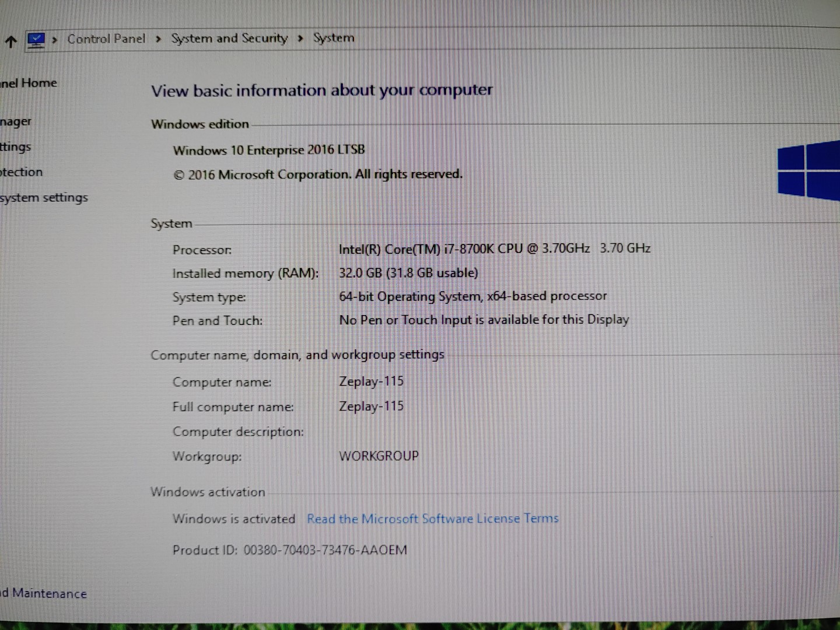Read the Microsoft Software License Terms
Screen dimensions: 840x630
click(x=432, y=519)
